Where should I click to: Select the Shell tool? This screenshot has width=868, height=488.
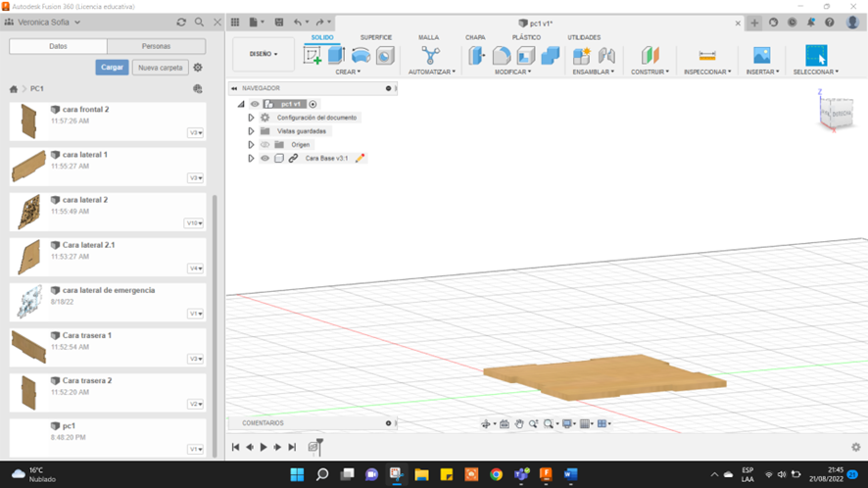coord(526,56)
